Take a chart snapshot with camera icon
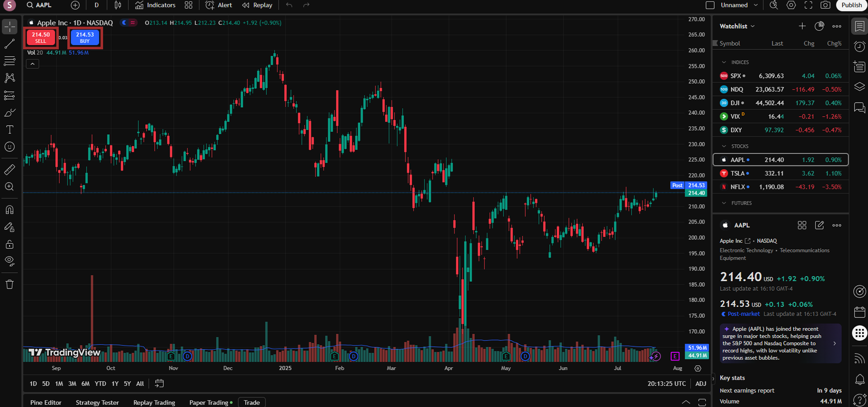868x407 pixels. tap(826, 5)
